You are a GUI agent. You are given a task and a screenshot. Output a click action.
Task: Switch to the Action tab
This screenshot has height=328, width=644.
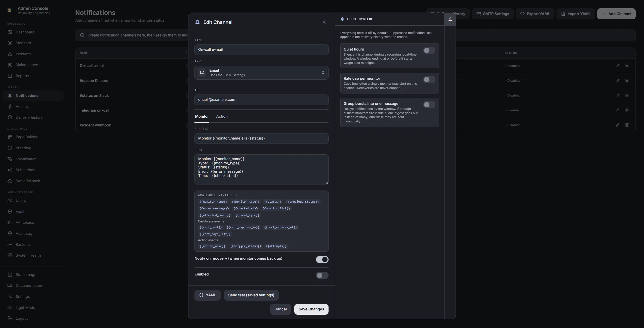222,116
